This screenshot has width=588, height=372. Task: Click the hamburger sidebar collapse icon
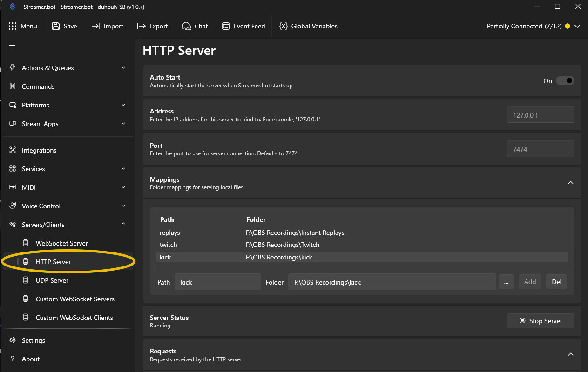point(13,47)
